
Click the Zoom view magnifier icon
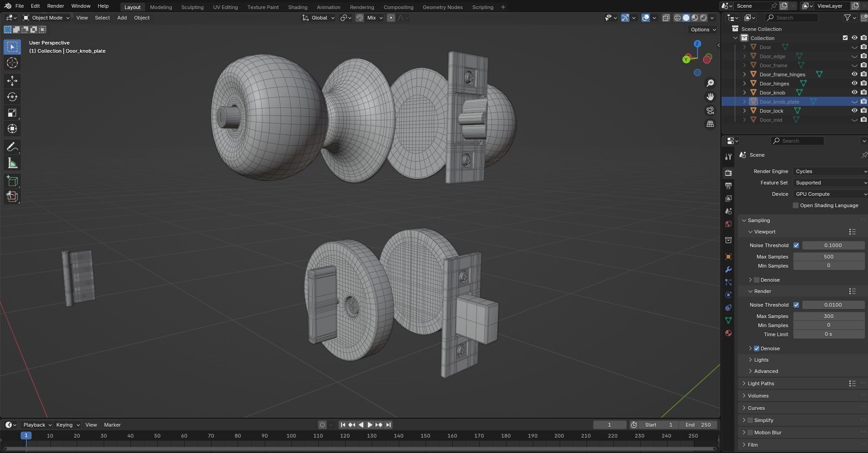coord(710,83)
